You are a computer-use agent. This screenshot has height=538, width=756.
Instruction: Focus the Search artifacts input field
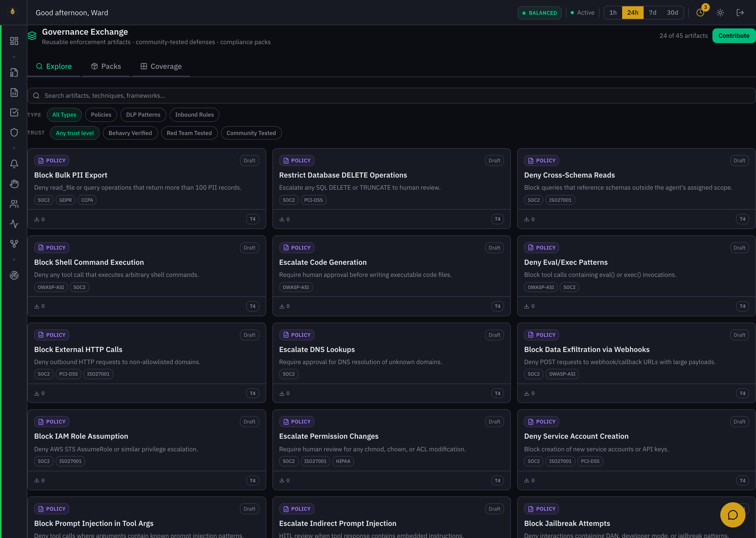391,95
